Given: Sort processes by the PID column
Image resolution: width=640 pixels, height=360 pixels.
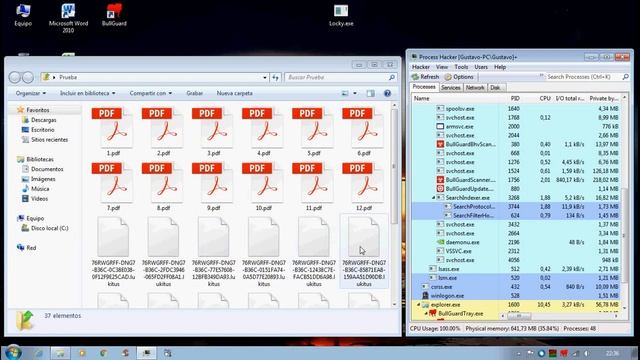Looking at the screenshot, I should [515, 98].
